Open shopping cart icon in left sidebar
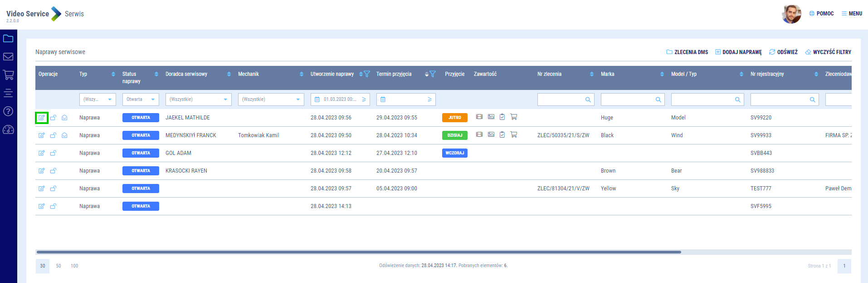Viewport: 868px width, 283px height. (8, 75)
